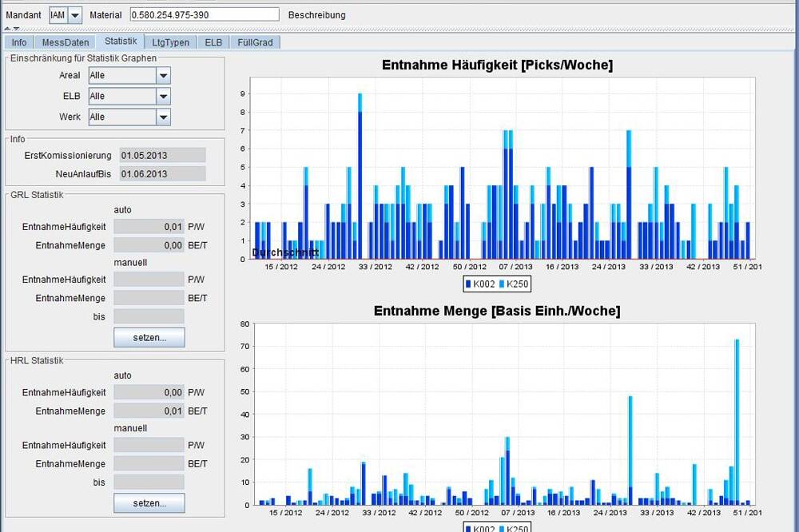Select the NeuAnlaufBis date field
The width and height of the screenshot is (799, 532).
tap(162, 174)
